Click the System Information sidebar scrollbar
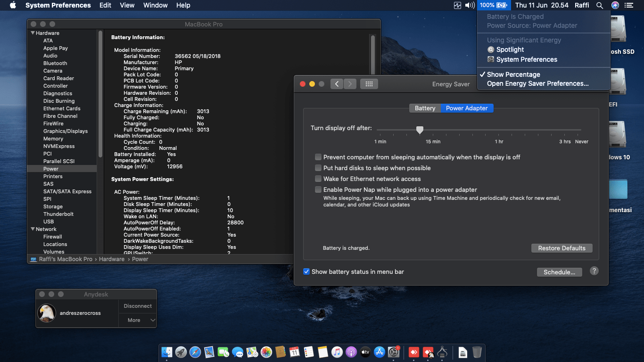Screen dimensions: 644x362 (x=100, y=93)
